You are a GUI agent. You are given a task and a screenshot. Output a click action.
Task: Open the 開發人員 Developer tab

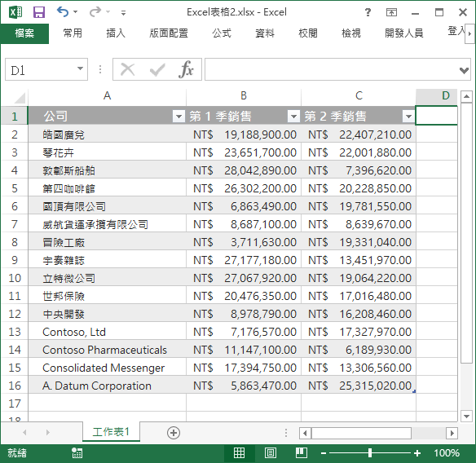pos(403,33)
